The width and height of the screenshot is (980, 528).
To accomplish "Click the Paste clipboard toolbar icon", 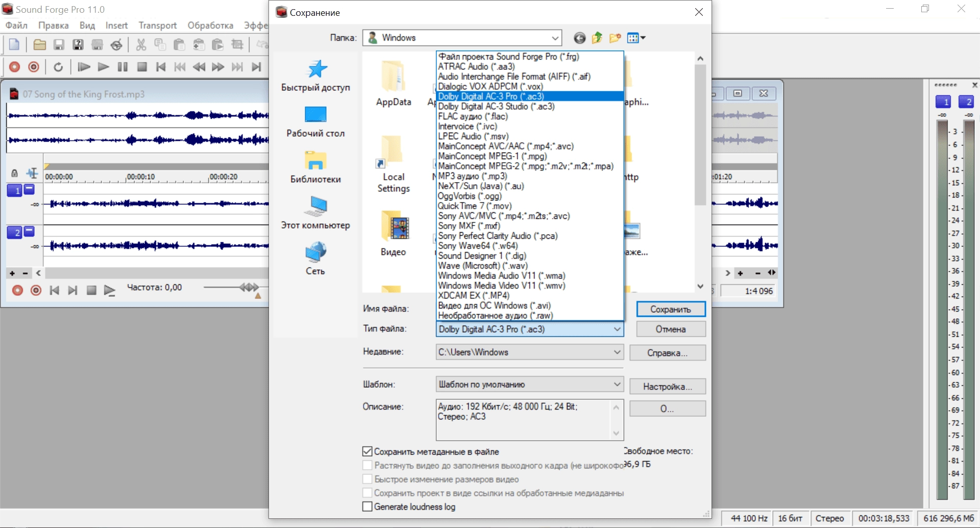I will coord(179,45).
